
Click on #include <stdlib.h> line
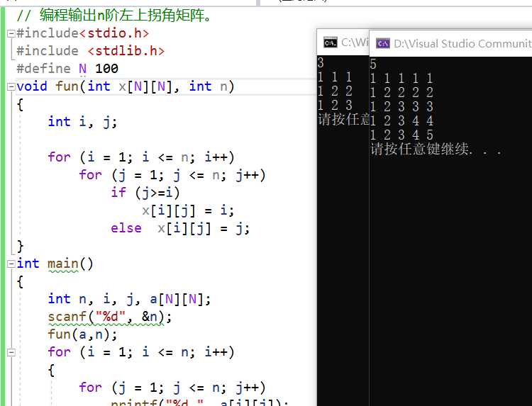tap(91, 51)
